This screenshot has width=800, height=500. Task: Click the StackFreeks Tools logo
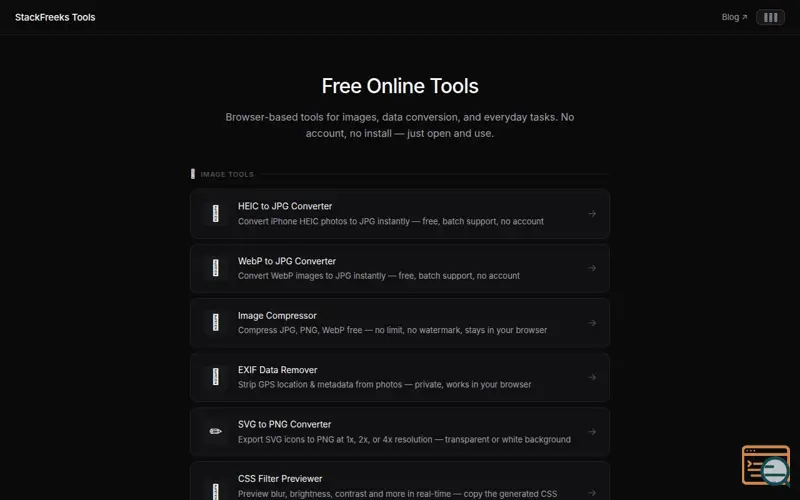pos(55,17)
